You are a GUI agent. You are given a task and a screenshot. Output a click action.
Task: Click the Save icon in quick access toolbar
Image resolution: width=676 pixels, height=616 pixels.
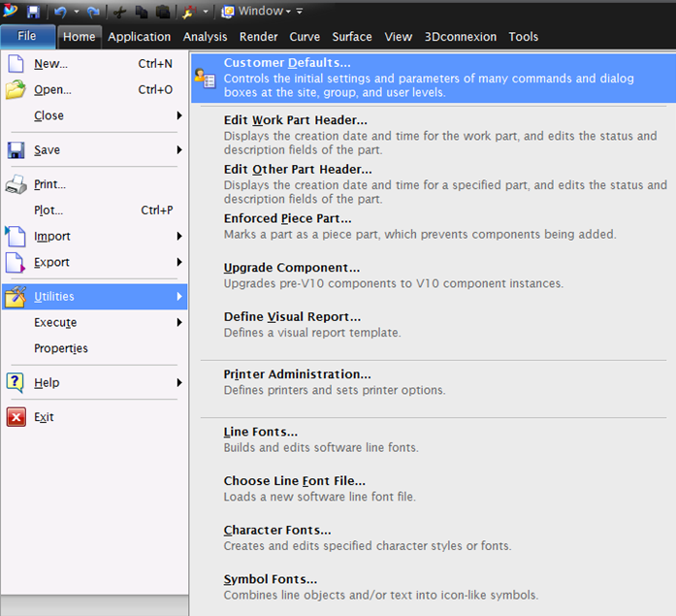(33, 11)
